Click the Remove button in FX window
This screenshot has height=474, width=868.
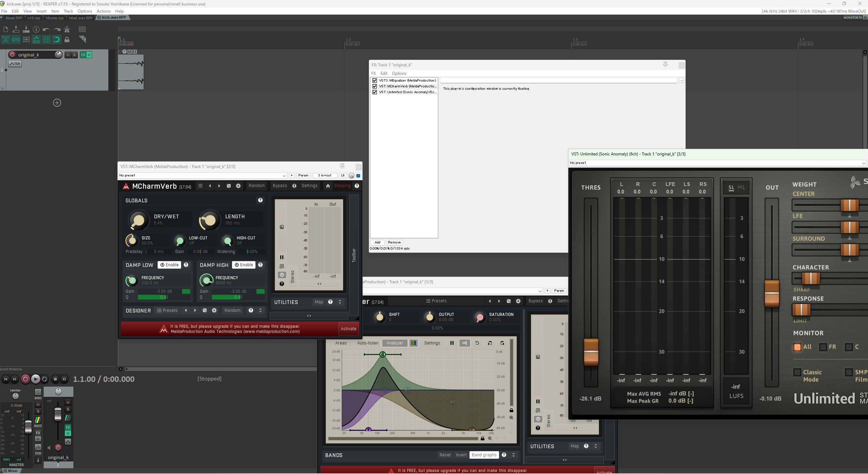pyautogui.click(x=394, y=242)
